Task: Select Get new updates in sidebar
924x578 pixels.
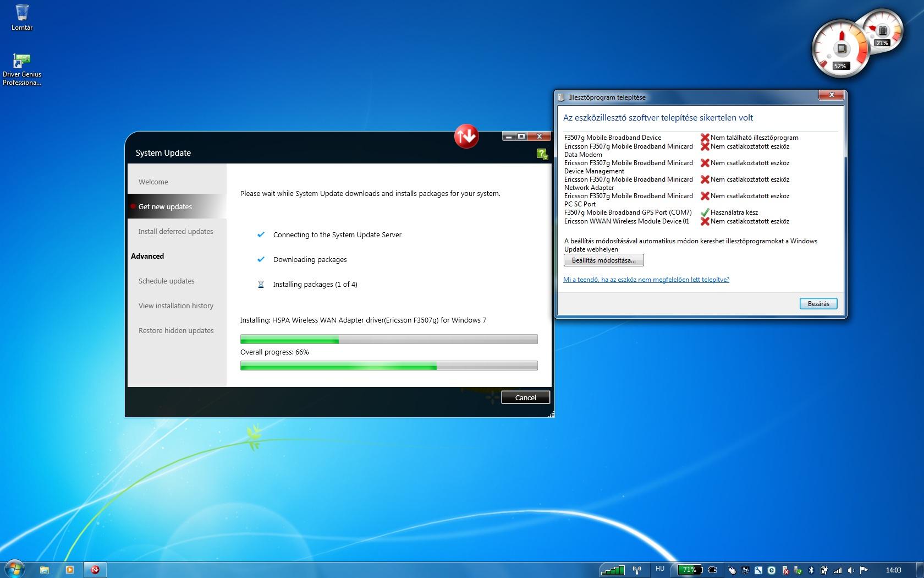Action: [x=177, y=206]
